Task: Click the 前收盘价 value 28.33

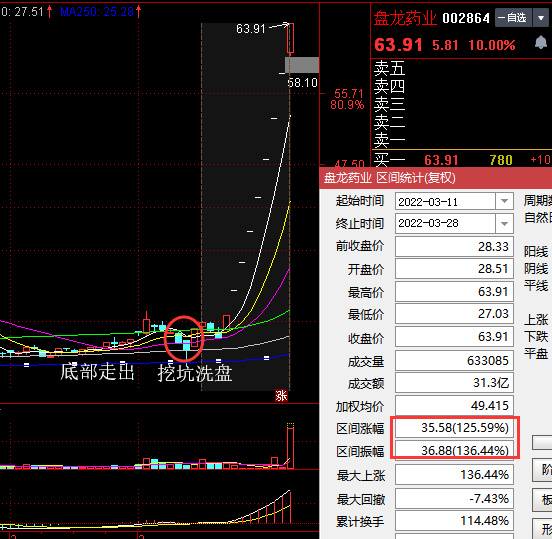Action: click(454, 246)
